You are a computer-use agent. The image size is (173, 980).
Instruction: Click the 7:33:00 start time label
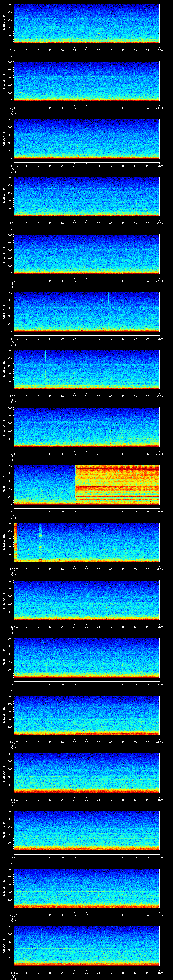[x=13, y=281]
